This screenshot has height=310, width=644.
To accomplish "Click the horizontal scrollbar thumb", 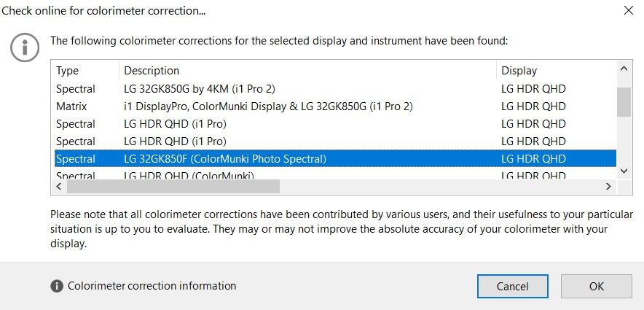I will tap(173, 186).
